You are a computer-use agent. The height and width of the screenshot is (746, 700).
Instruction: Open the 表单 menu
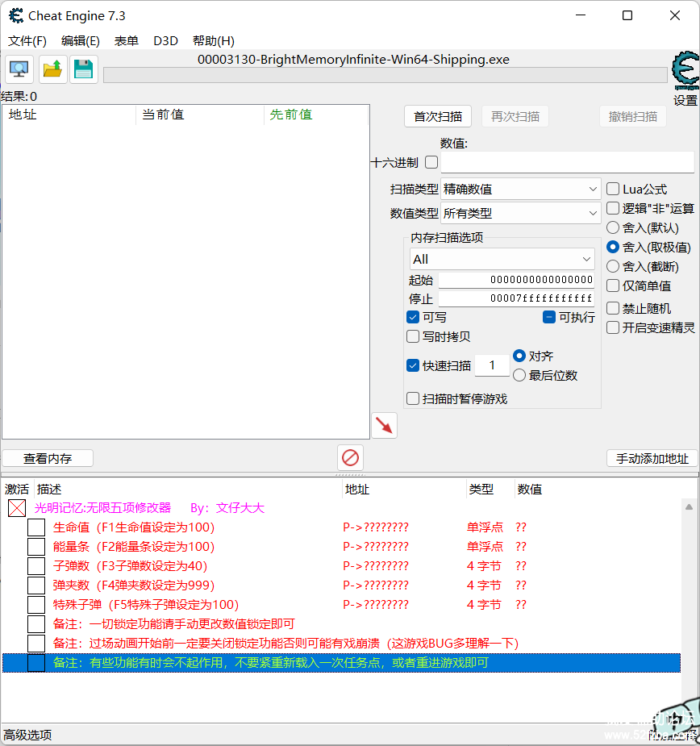126,41
